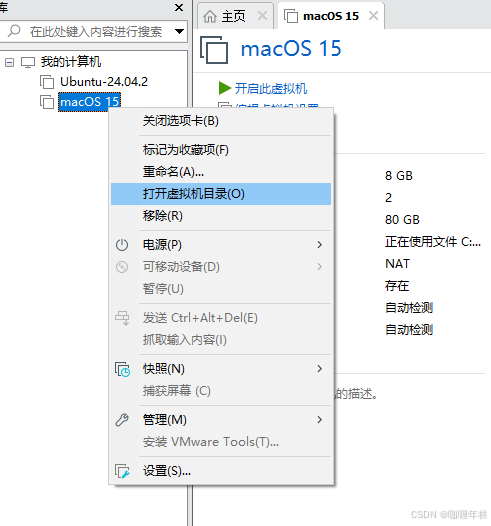Click the snapshot clock icon beside 快照(N)
The height and width of the screenshot is (526, 491).
pyautogui.click(x=122, y=369)
